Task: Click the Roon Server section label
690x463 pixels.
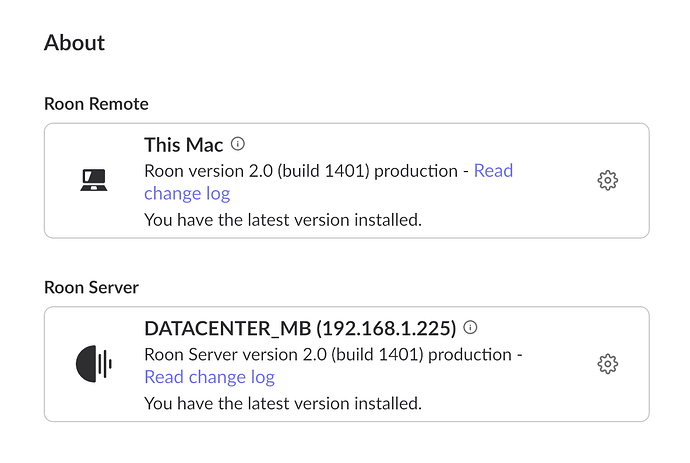Action: pos(92,287)
